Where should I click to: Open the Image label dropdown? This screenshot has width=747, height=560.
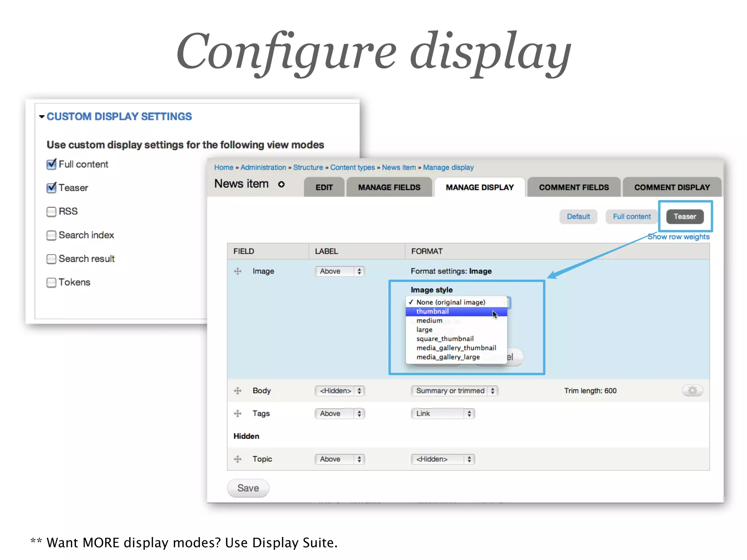[340, 271]
